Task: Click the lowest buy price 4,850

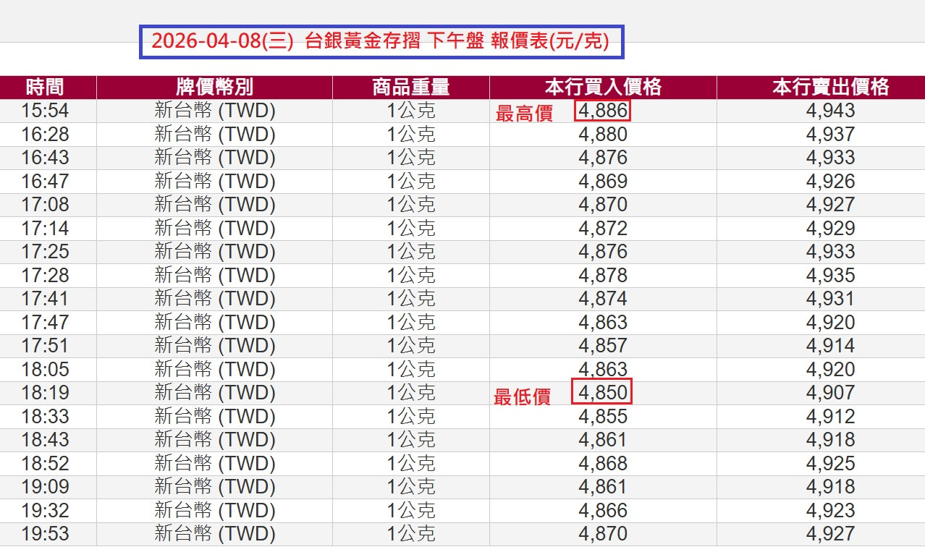Action: (603, 393)
